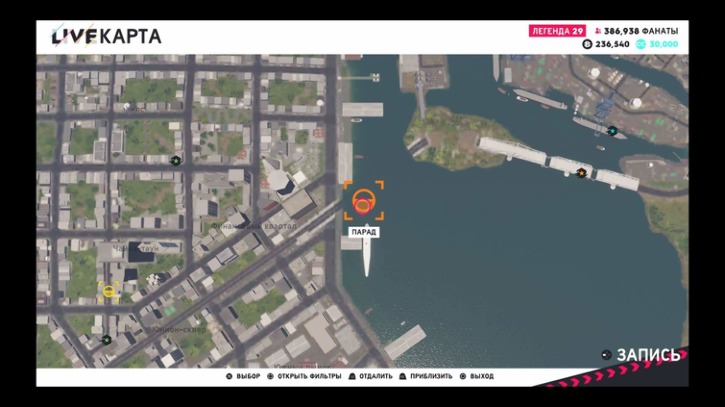The height and width of the screenshot is (407, 725).
Task: Click the 236,540 bucks currency icon
Action: point(587,44)
